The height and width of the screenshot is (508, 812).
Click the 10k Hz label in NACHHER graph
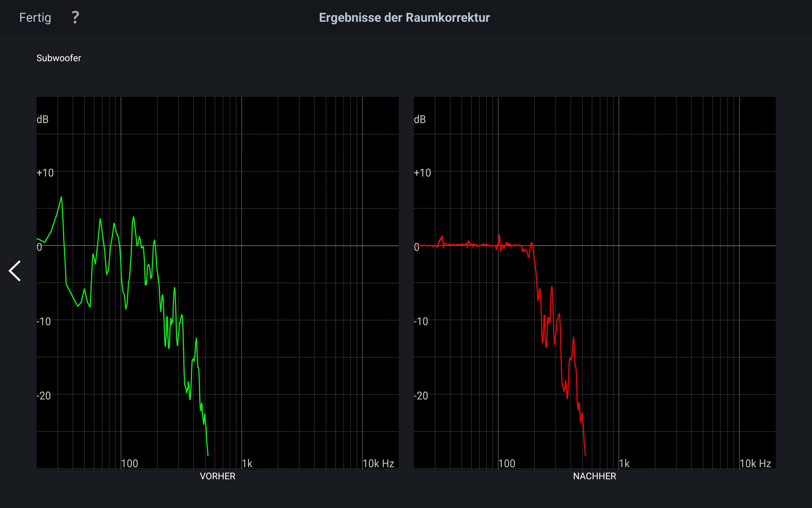755,464
